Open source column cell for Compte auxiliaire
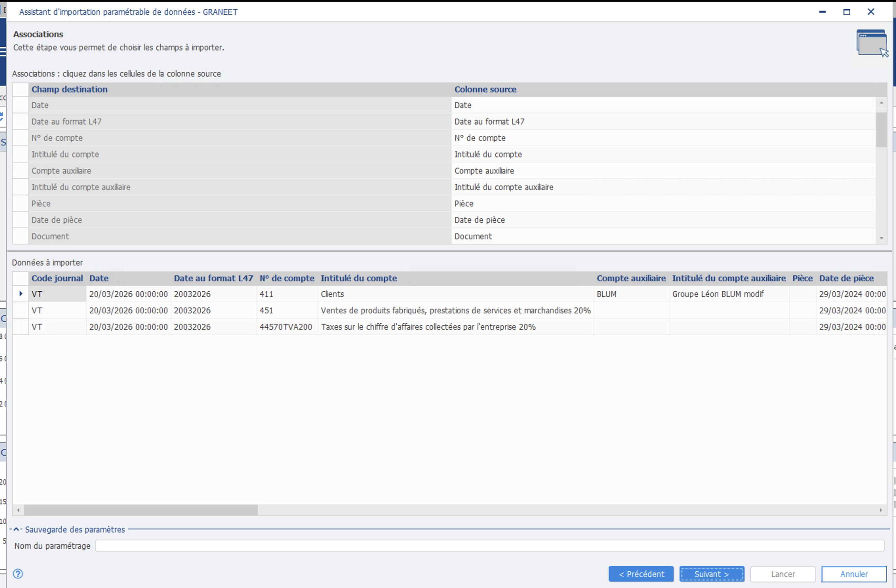896x588 pixels. [x=662, y=171]
